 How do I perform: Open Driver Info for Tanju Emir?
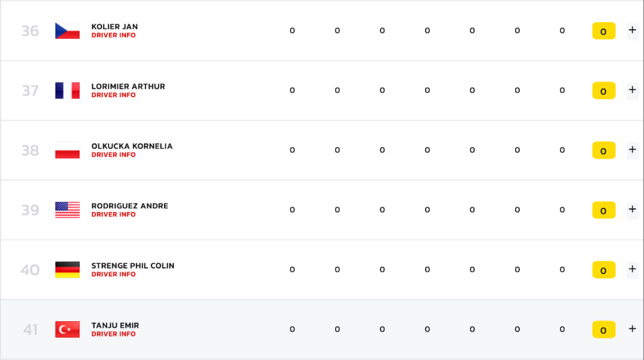coord(113,334)
